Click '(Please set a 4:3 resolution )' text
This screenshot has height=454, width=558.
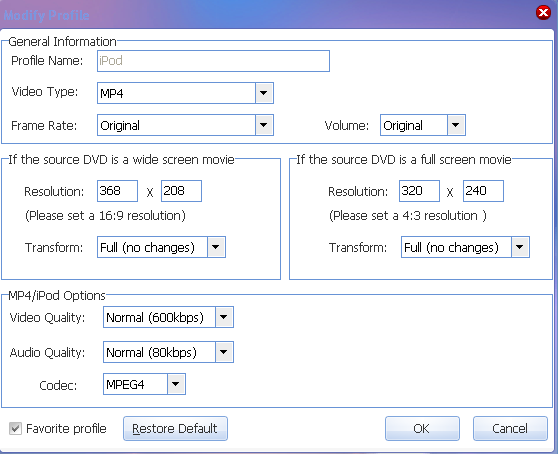[x=408, y=216]
